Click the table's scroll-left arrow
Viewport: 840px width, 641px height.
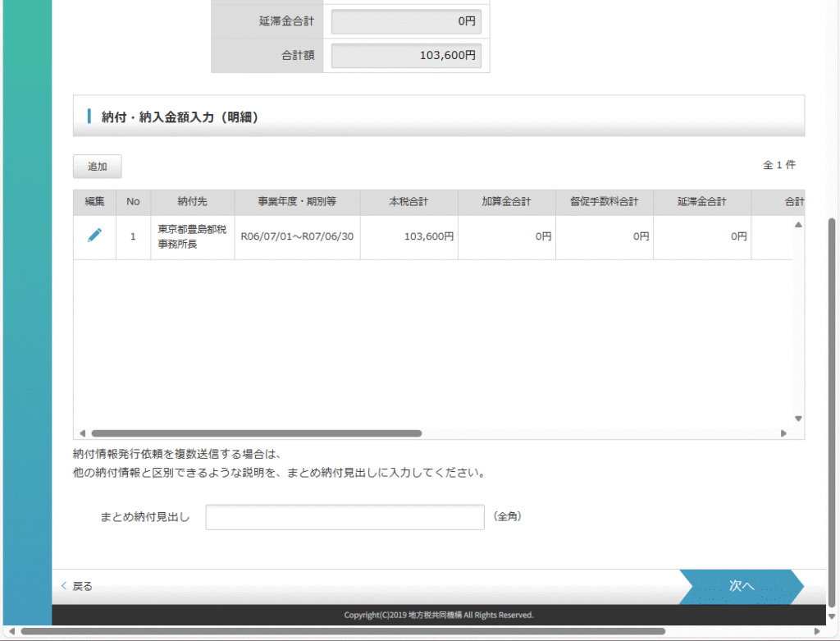pyautogui.click(x=82, y=433)
